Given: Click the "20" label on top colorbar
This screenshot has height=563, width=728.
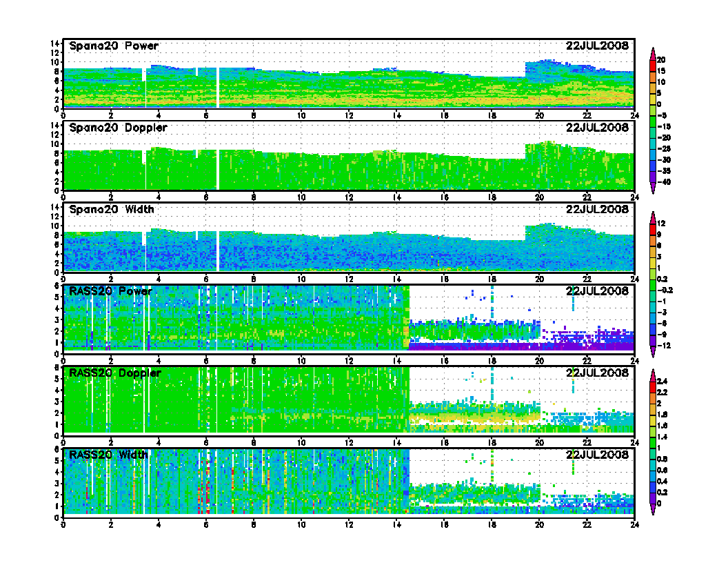Looking at the screenshot, I should point(661,60).
